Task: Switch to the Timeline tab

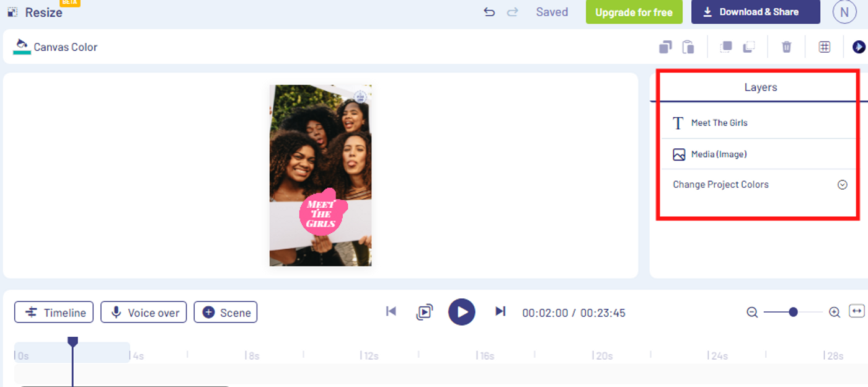Action: [x=53, y=312]
